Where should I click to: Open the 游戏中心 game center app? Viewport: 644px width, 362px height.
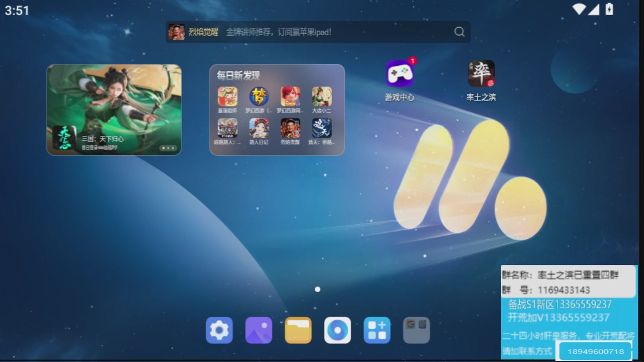400,74
